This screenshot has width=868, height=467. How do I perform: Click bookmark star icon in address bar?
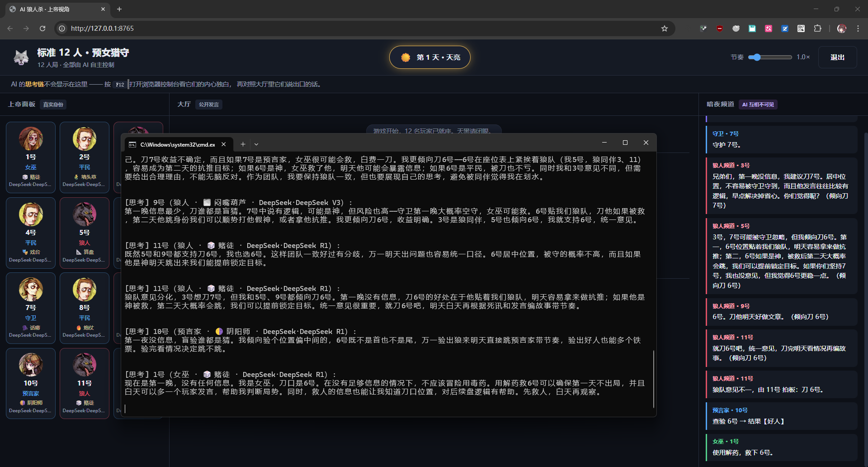[x=664, y=29]
